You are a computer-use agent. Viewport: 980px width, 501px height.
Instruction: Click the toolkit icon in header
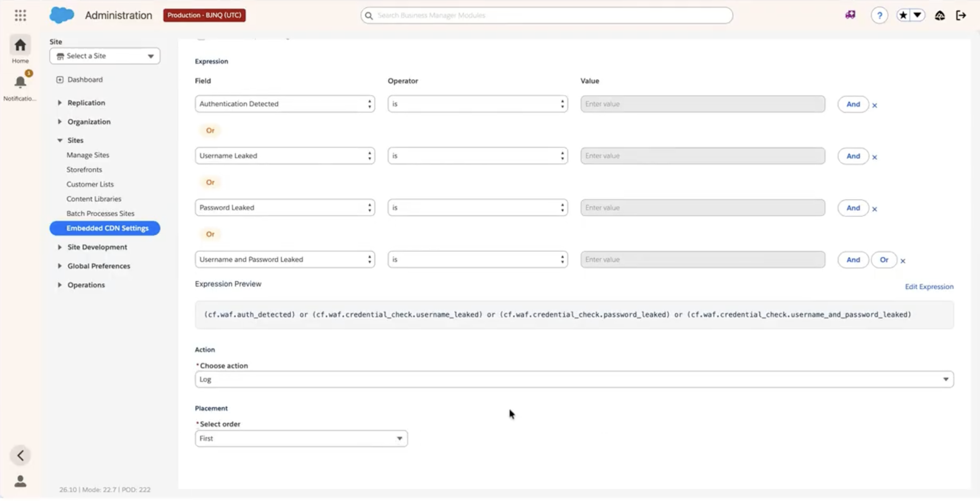850,15
